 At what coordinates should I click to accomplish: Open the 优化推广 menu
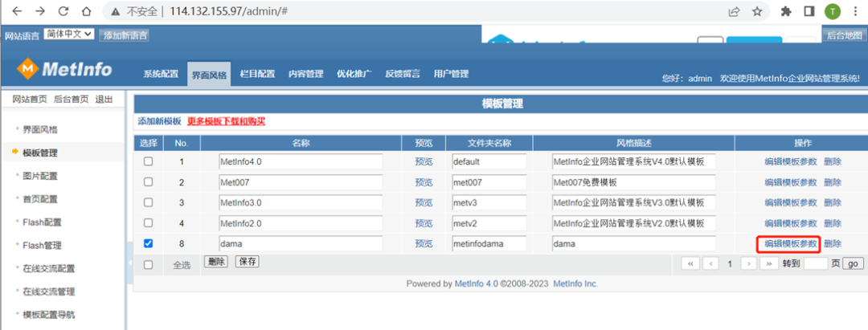click(354, 74)
